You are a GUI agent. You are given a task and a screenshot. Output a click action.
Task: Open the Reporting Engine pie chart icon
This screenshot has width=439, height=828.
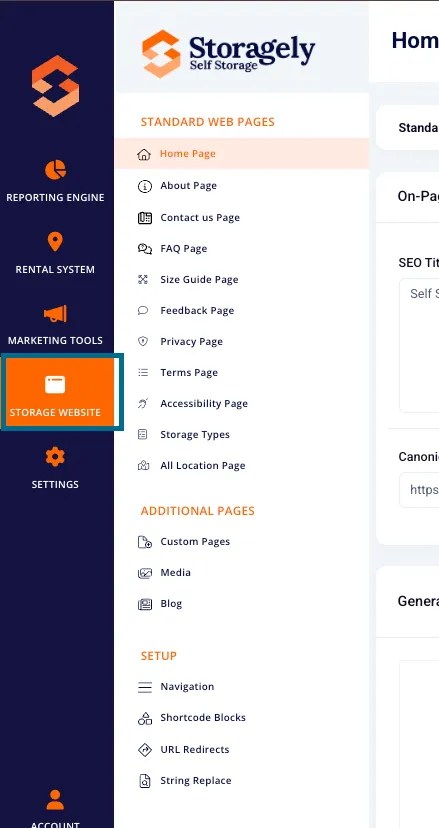55,170
